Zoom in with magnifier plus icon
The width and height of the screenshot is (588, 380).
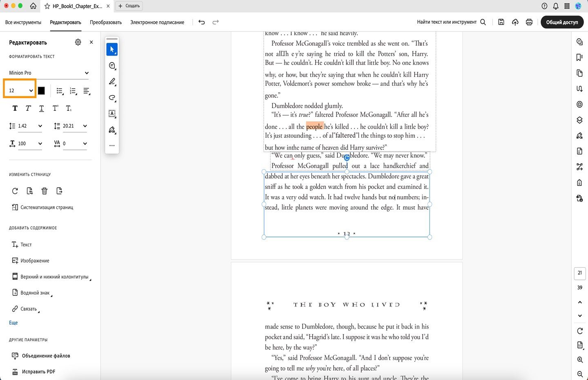pos(580,360)
